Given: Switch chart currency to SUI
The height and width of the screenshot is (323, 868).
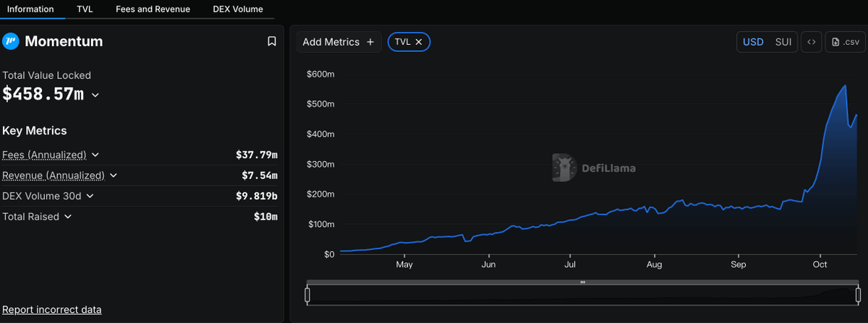Looking at the screenshot, I should tap(783, 42).
